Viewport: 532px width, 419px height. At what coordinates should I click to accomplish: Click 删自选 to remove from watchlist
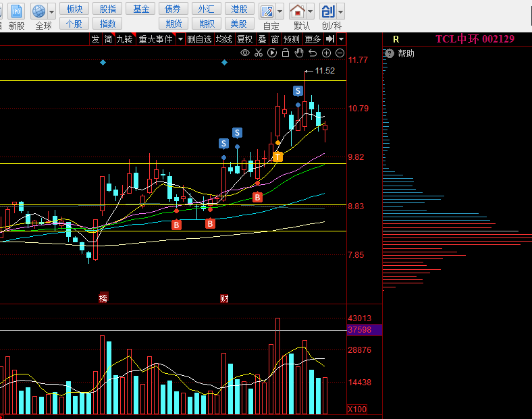click(199, 39)
